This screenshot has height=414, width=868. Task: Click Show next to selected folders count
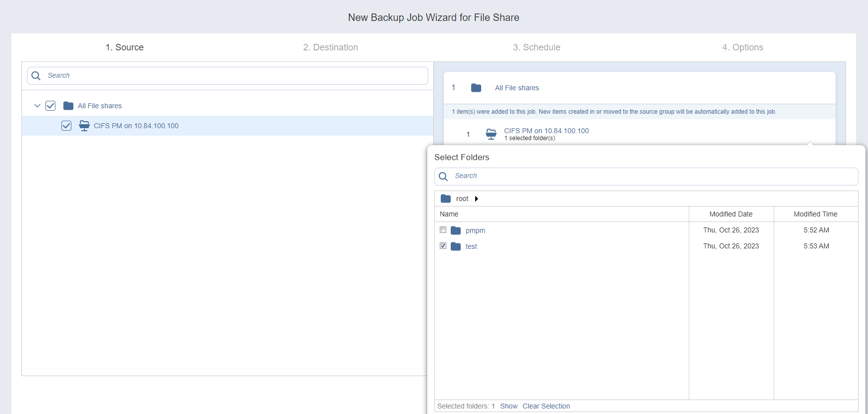coord(509,406)
